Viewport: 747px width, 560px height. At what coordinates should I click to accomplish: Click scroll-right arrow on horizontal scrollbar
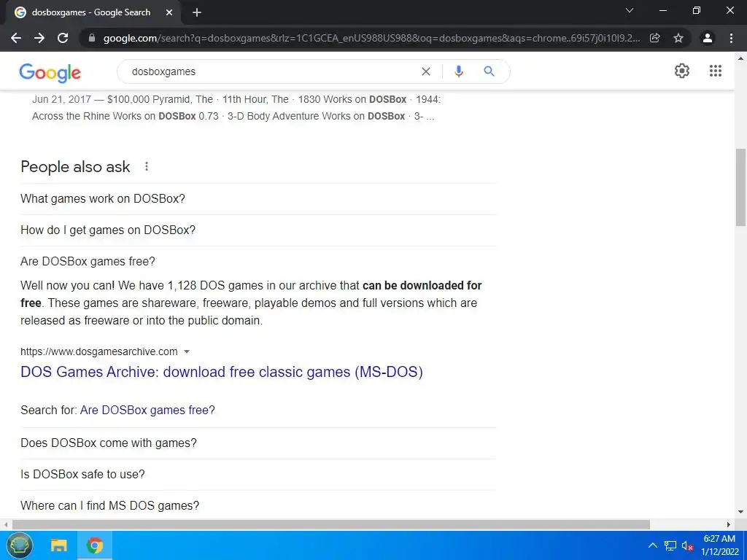point(729,524)
